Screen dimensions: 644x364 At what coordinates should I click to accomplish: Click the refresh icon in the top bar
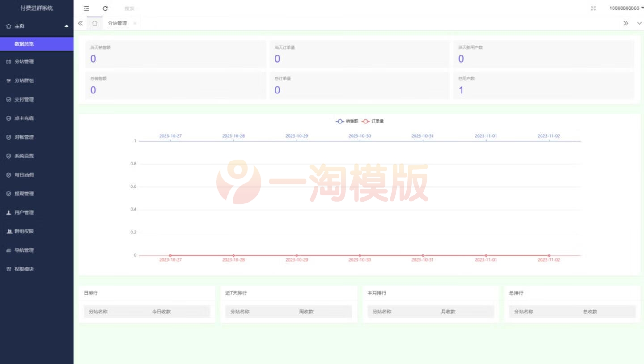(x=105, y=8)
